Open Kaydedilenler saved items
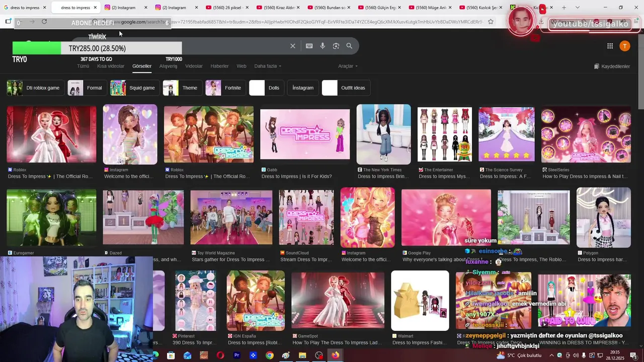 612,66
